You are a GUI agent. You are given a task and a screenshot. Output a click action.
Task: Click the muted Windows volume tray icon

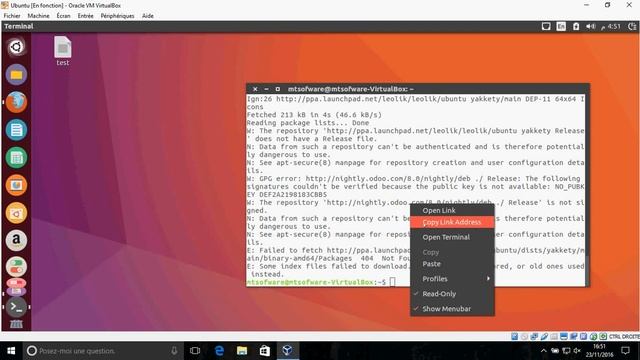(x=577, y=351)
